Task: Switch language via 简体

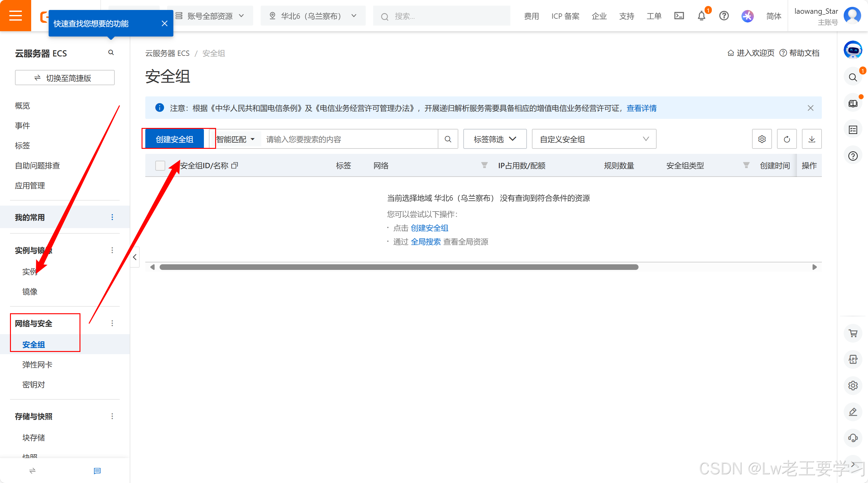Action: (x=774, y=16)
